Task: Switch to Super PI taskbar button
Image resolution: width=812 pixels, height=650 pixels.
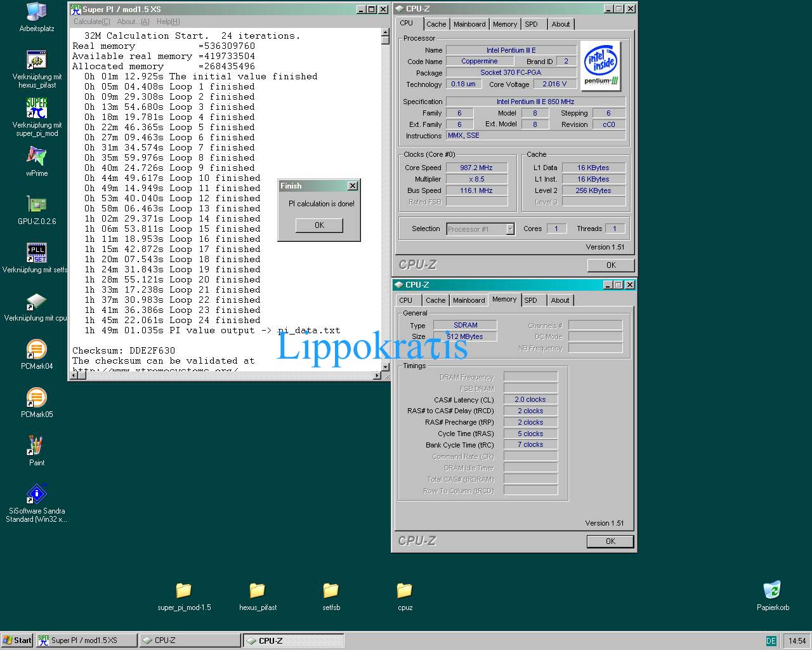Action: pos(86,640)
